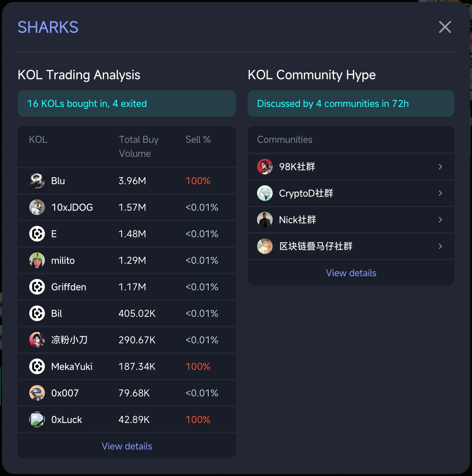Expand the 98K社群 community chevron
Viewport: 472px width, 476px height.
[x=440, y=167]
